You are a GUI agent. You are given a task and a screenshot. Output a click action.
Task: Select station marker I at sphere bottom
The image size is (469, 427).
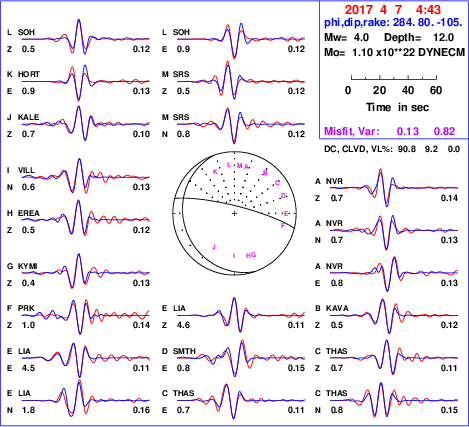234,255
